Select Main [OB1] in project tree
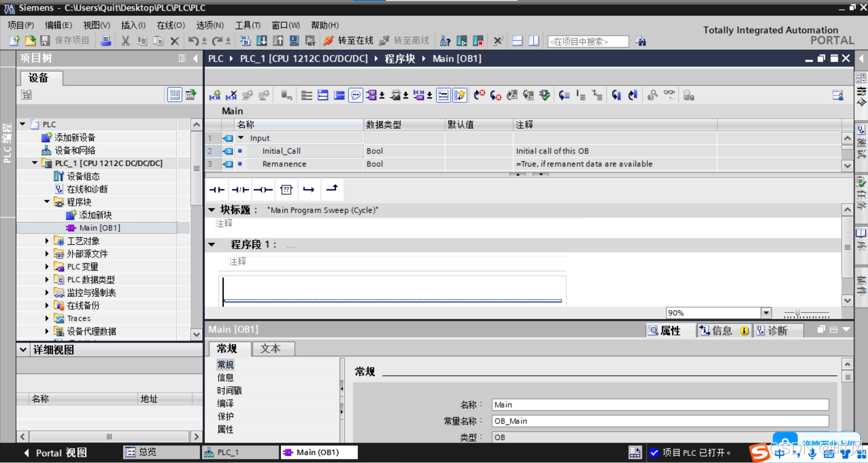The image size is (868, 463). click(99, 228)
